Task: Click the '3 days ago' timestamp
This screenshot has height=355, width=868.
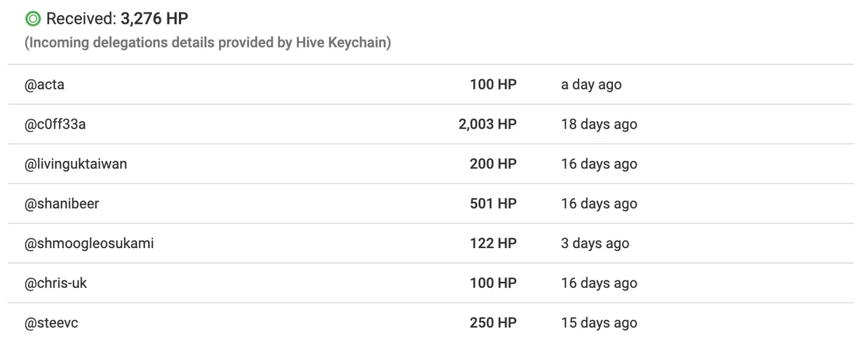Action: click(x=595, y=243)
